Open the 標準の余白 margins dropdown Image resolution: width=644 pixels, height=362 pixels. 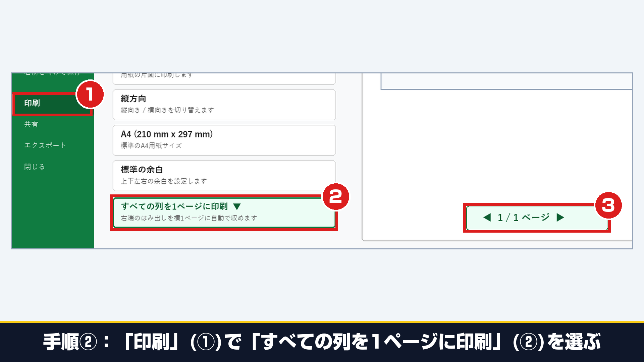pyautogui.click(x=224, y=176)
